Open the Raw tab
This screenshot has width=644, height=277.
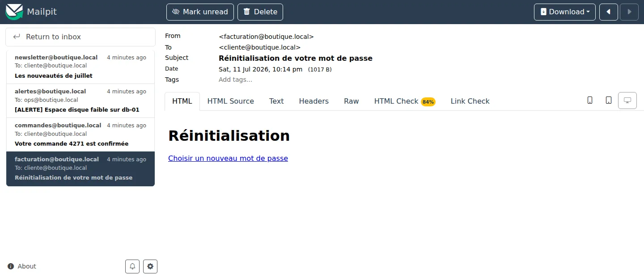[351, 101]
